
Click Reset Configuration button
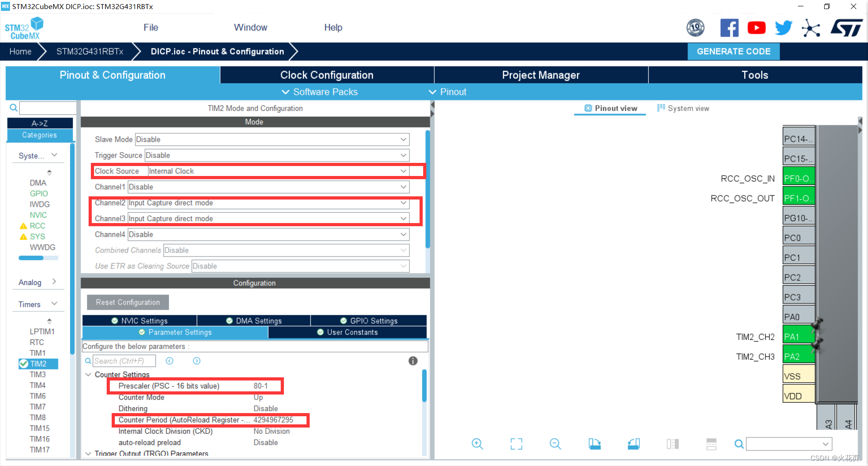click(128, 302)
